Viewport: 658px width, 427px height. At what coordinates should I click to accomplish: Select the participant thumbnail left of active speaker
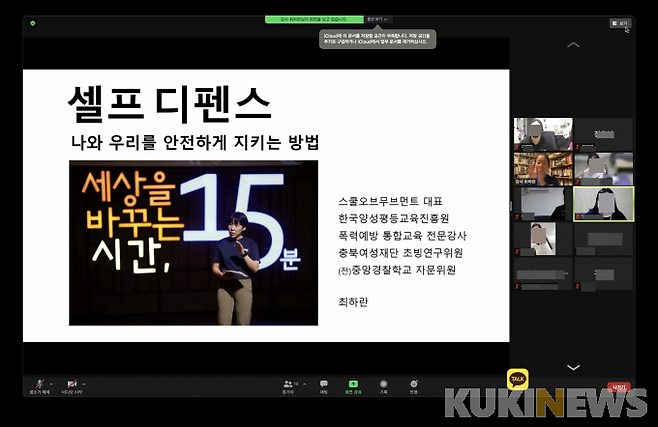tap(543, 204)
